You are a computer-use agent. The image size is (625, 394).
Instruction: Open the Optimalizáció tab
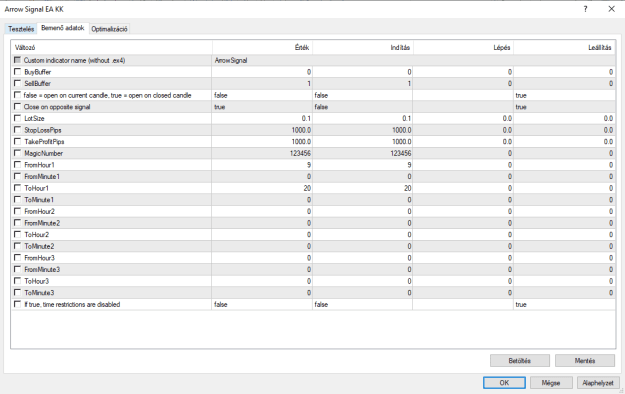click(109, 29)
